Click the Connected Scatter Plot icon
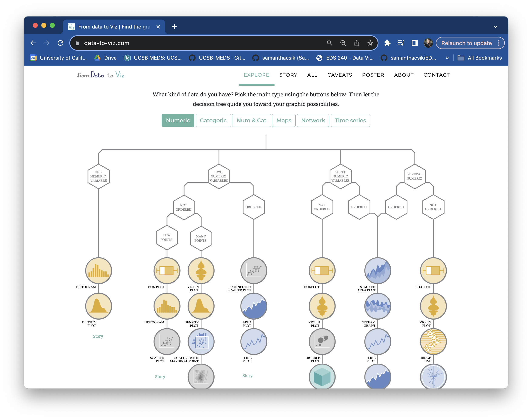 [x=254, y=270]
